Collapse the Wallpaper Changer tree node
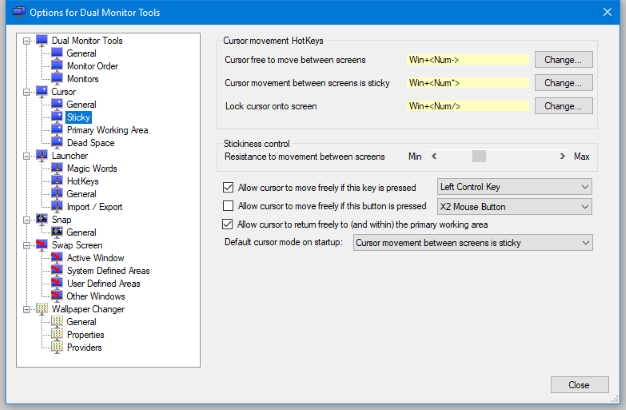626x410 pixels. coord(27,309)
